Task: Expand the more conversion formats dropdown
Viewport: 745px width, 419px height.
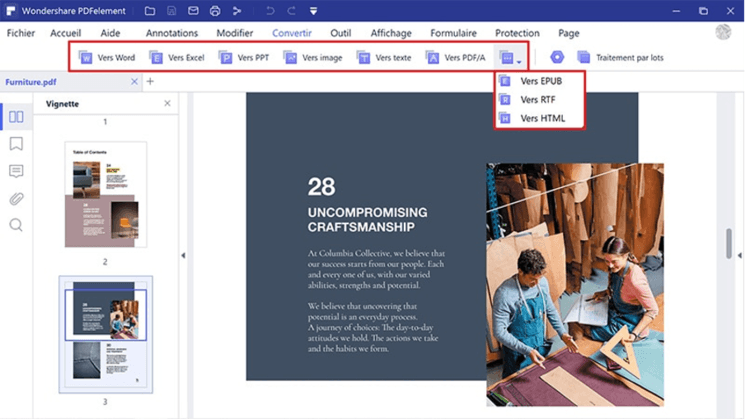Action: click(510, 58)
